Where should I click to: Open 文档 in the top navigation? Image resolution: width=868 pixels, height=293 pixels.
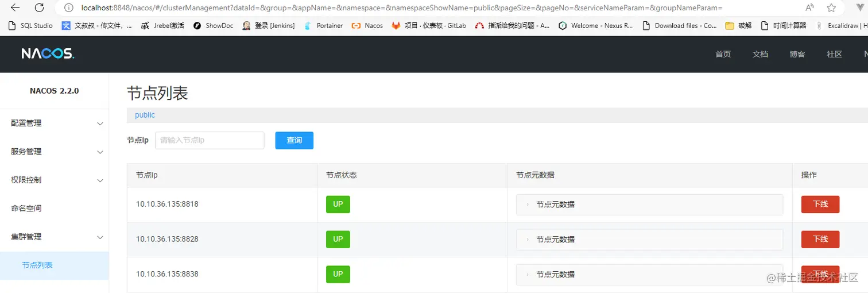[760, 54]
